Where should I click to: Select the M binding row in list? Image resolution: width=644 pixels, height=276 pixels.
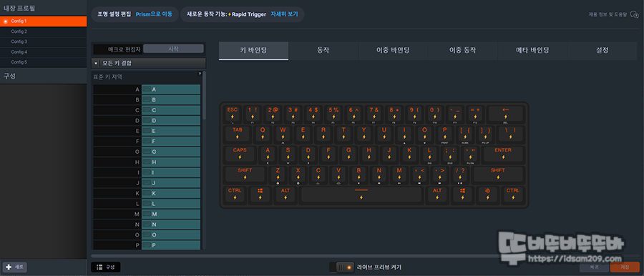pos(147,214)
